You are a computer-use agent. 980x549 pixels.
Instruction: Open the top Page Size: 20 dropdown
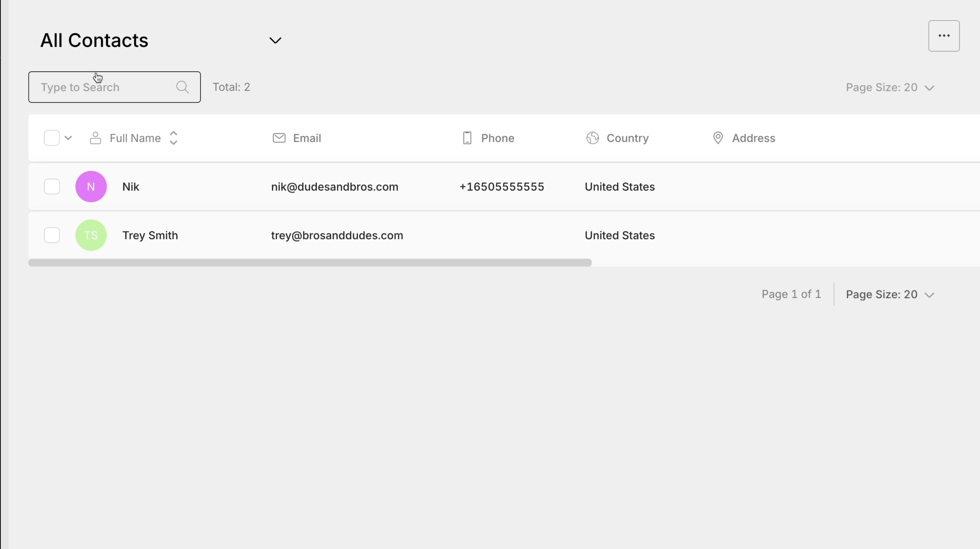click(x=889, y=87)
